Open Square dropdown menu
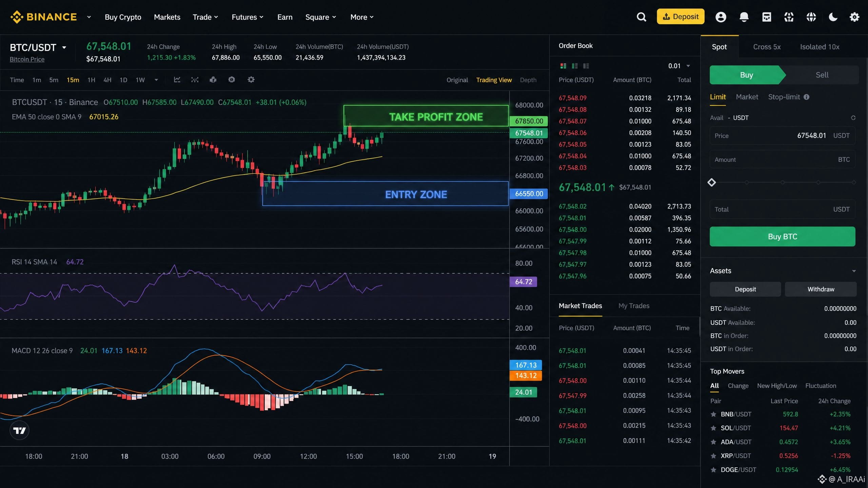868x488 pixels. click(x=320, y=17)
